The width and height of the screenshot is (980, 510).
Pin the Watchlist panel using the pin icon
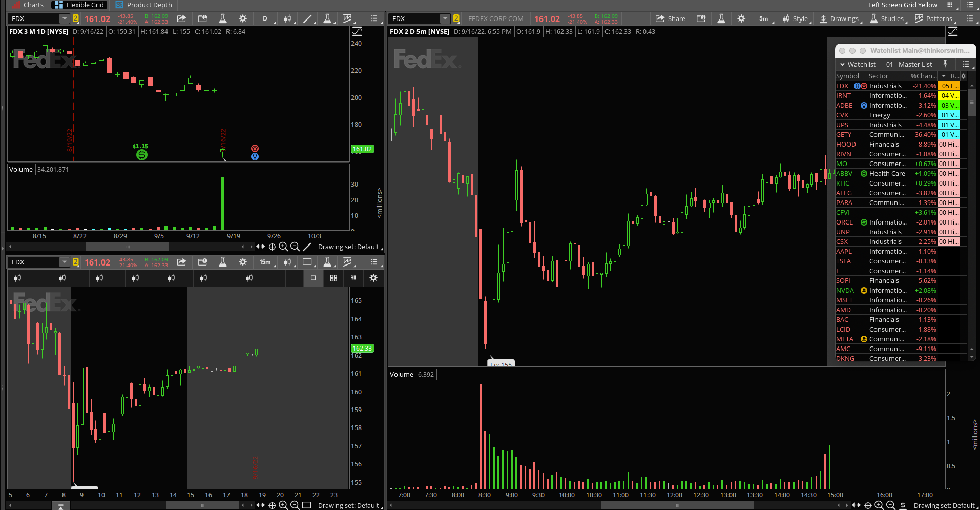946,64
